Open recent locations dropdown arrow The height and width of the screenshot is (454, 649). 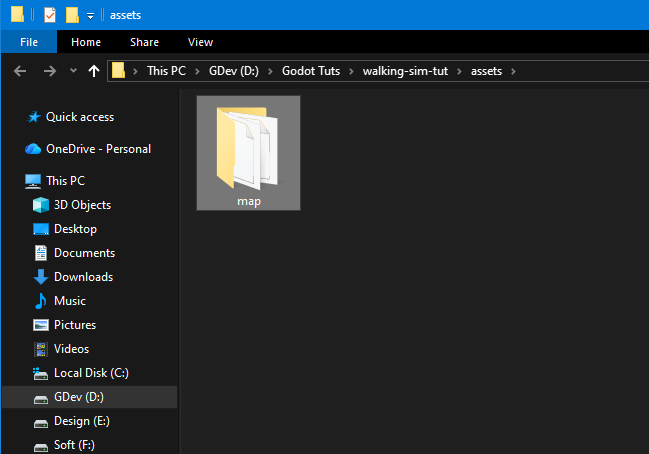click(73, 71)
